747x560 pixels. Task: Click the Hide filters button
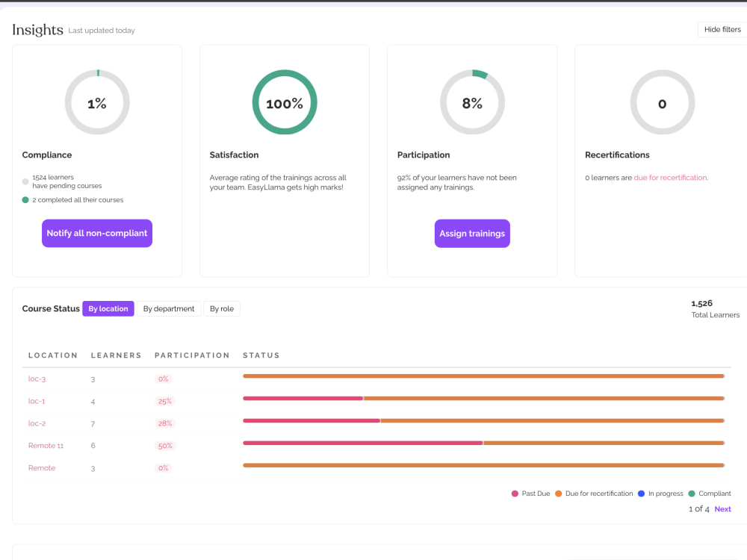[x=722, y=30]
